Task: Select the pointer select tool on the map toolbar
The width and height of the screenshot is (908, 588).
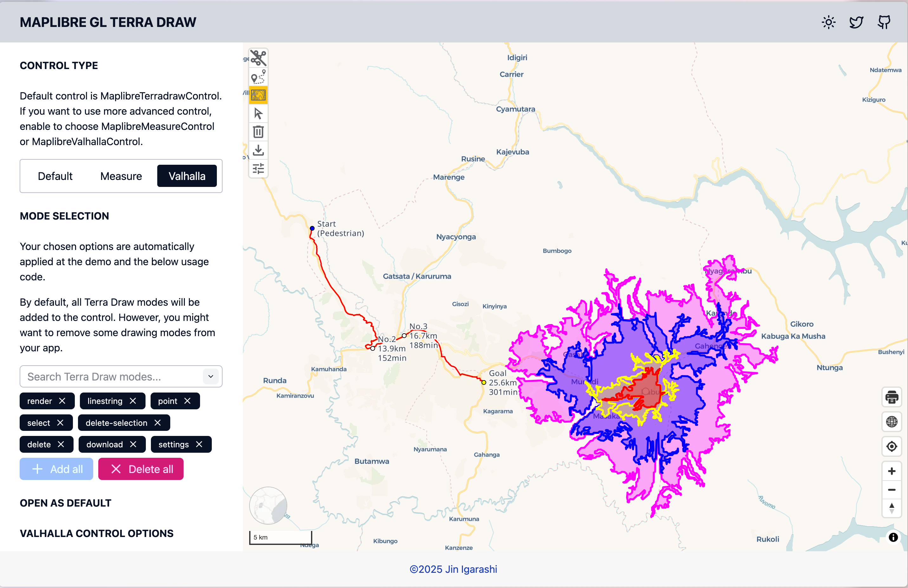Action: (x=258, y=113)
